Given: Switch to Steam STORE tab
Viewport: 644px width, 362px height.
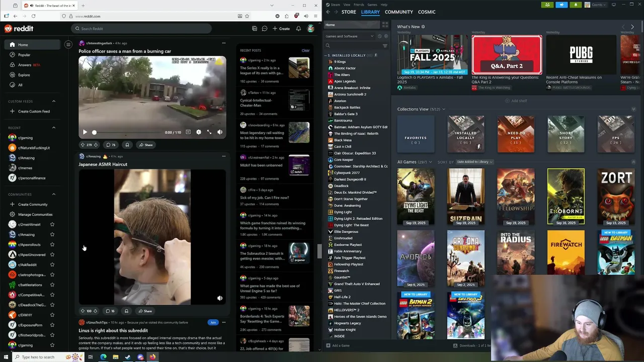Looking at the screenshot, I should point(349,12).
